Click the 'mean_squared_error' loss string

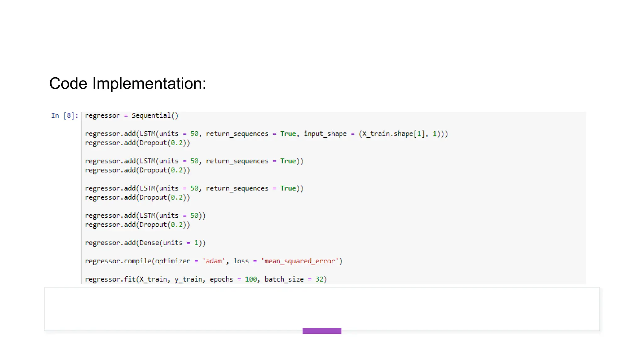coord(300,261)
